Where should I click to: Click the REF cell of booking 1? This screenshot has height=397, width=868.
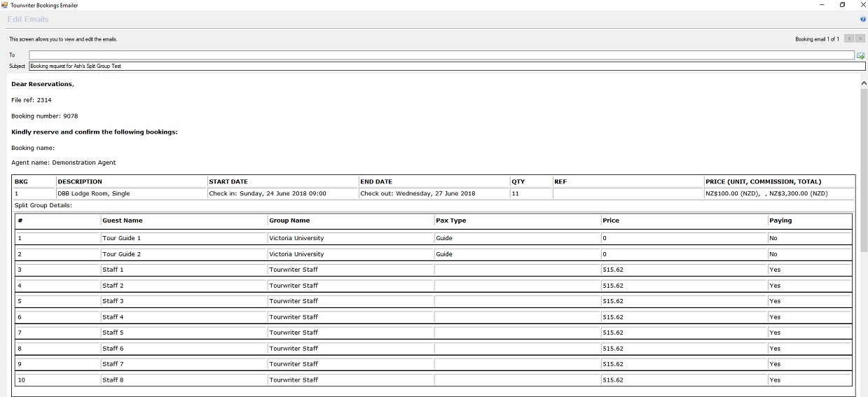coord(628,194)
